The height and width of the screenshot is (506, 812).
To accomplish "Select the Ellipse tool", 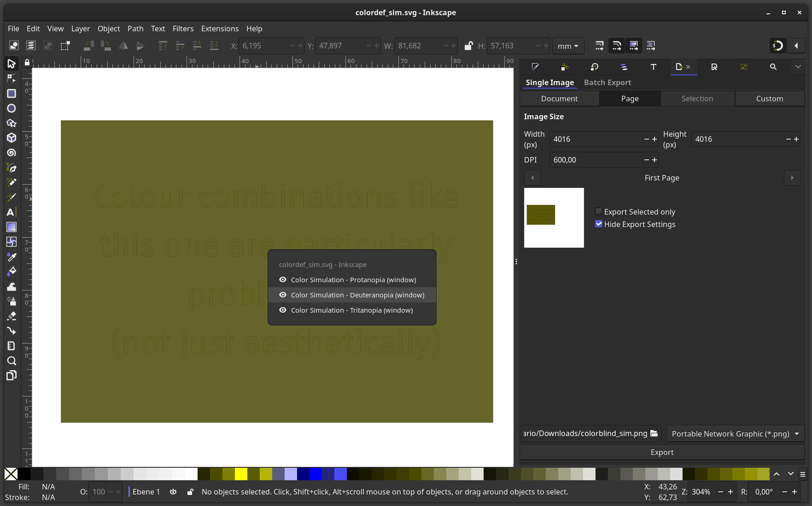I will 12,108.
